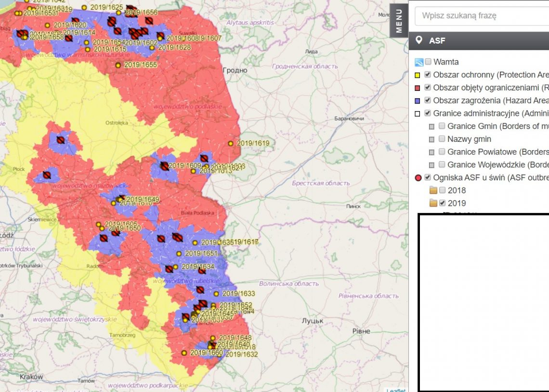This screenshot has height=392, width=549.
Task: Click the Nazwy gmin layer label
Action: point(469,139)
